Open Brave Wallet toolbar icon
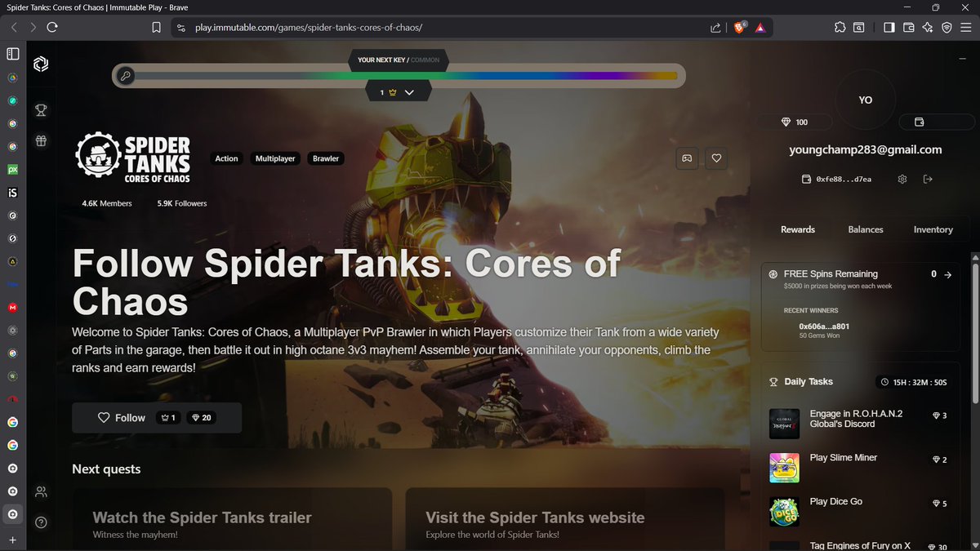This screenshot has height=551, width=980. coord(909,27)
